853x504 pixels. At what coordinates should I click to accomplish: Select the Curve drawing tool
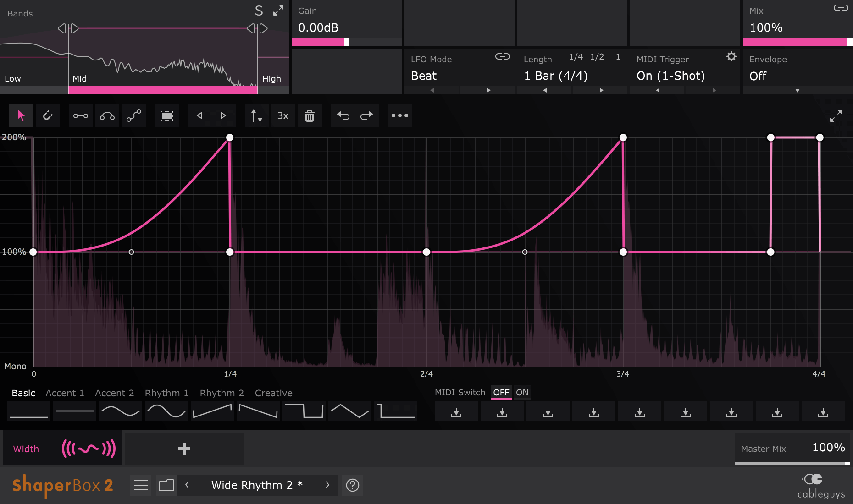click(x=107, y=115)
